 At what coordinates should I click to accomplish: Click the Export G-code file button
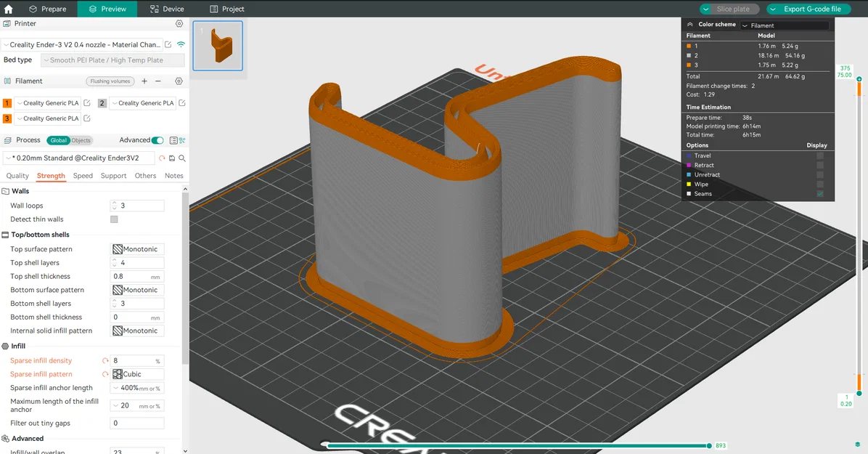(812, 9)
